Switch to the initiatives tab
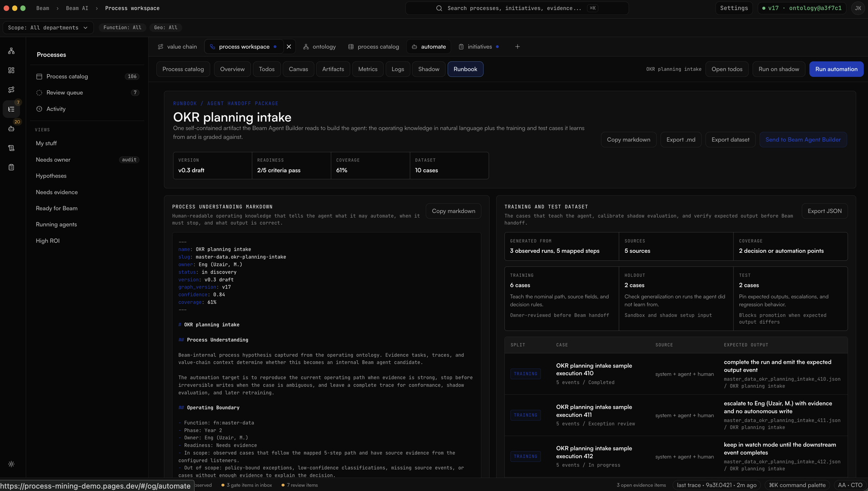 click(x=478, y=47)
